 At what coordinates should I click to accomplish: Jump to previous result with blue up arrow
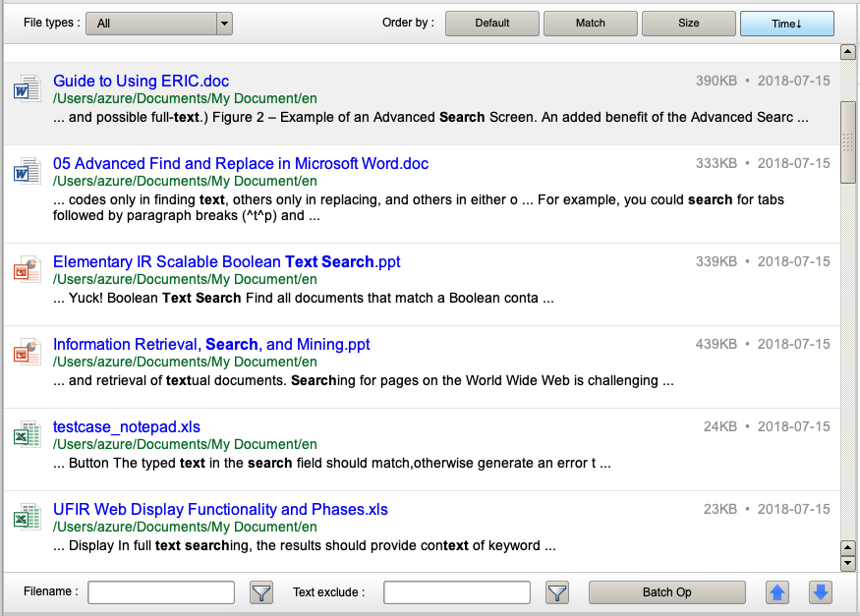click(x=777, y=592)
